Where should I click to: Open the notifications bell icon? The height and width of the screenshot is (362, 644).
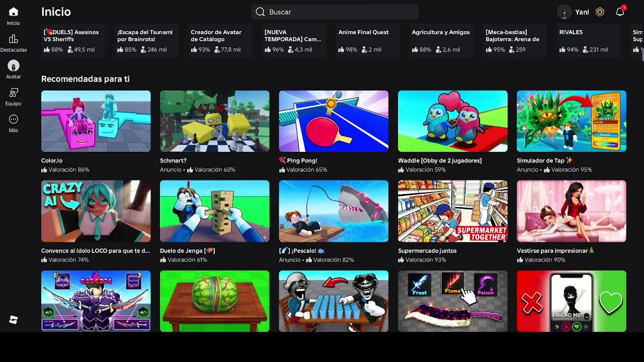click(620, 12)
